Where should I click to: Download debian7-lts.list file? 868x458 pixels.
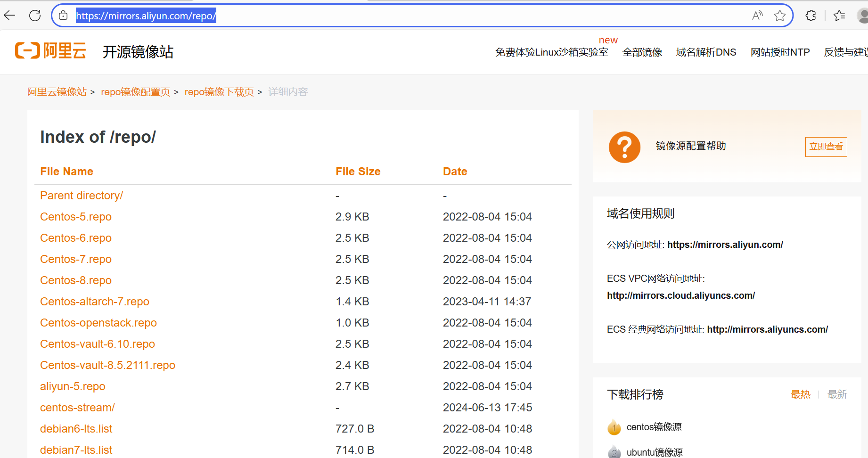[x=76, y=450]
